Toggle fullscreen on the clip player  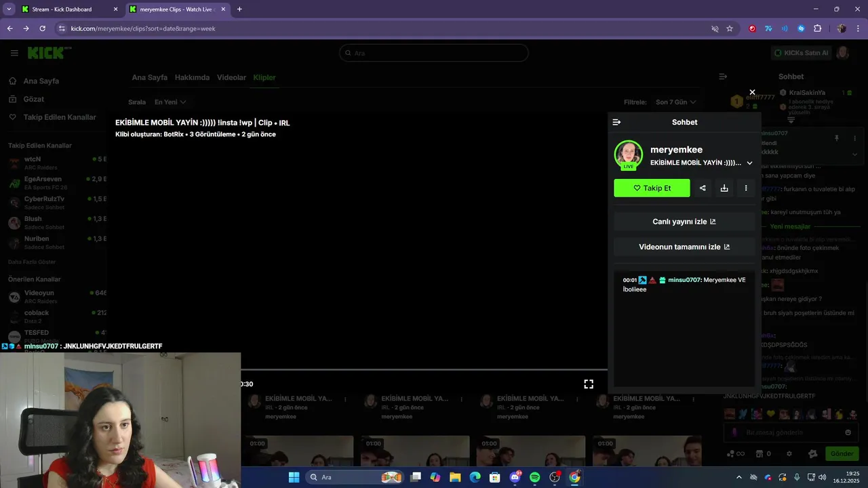click(x=589, y=384)
